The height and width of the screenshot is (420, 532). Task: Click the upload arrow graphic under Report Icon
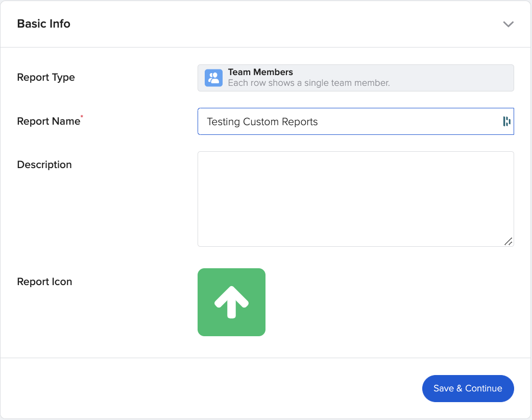[x=231, y=302]
